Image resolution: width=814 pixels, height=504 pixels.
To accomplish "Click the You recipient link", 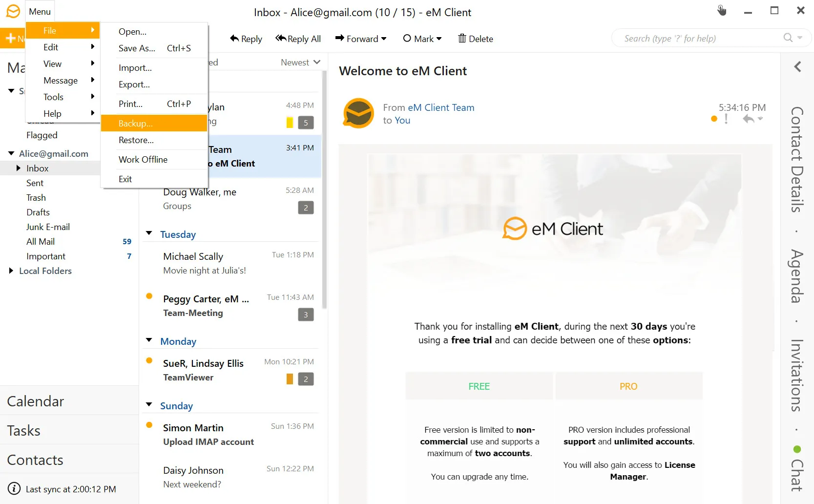I will 402,120.
